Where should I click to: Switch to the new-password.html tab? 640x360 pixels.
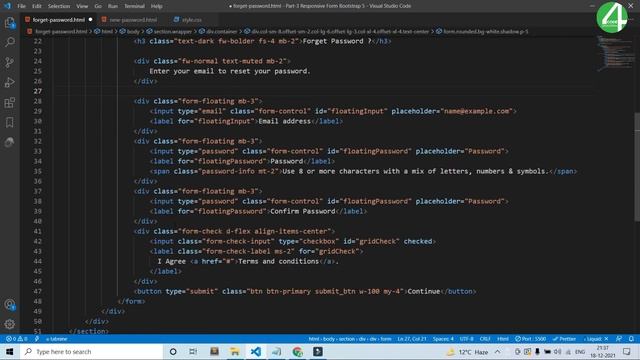tap(133, 20)
